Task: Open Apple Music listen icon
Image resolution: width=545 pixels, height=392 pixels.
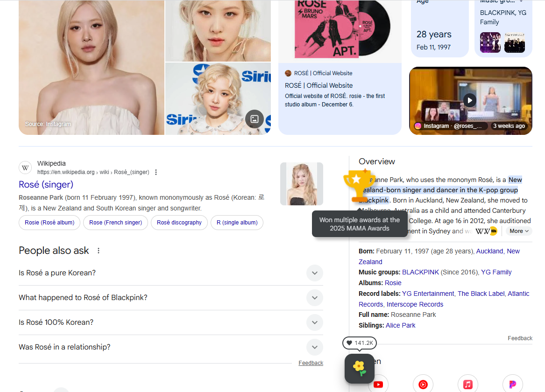Action: pos(468,384)
